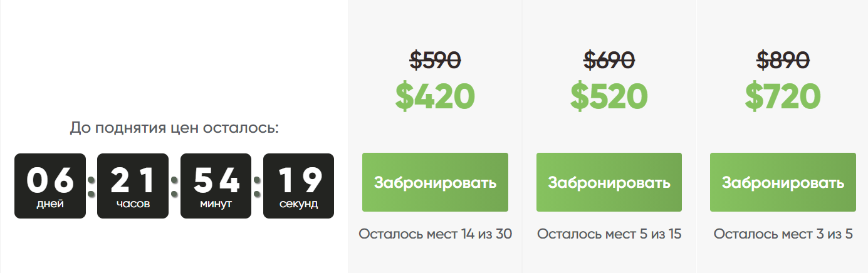The height and width of the screenshot is (273, 868).
Task: Click the green $720 price
Action: (x=783, y=96)
